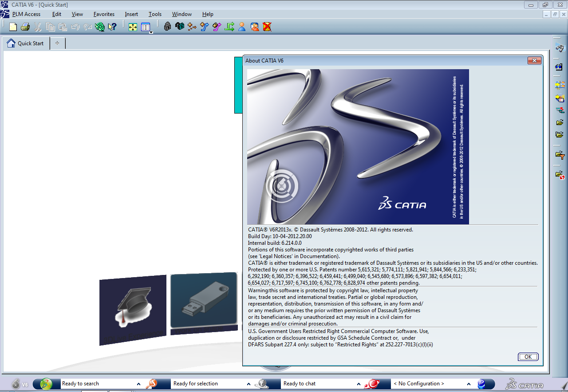Click the single blue person icon
Screen dimensions: 568x392
pos(242,27)
